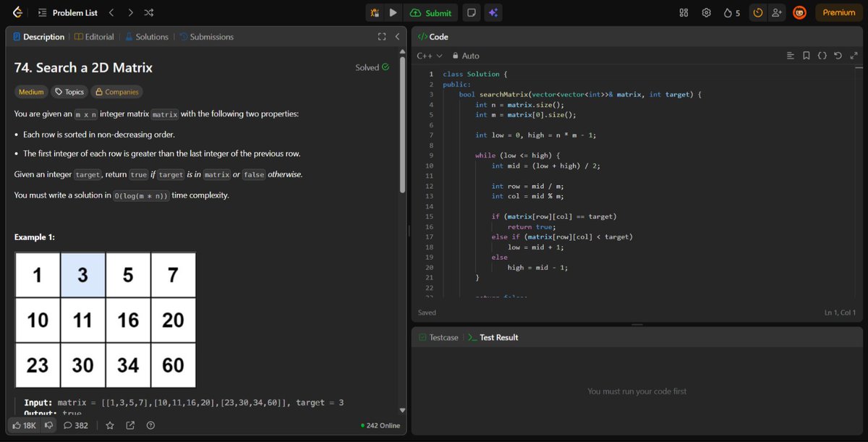Click the 242 Online indicator

(380, 425)
